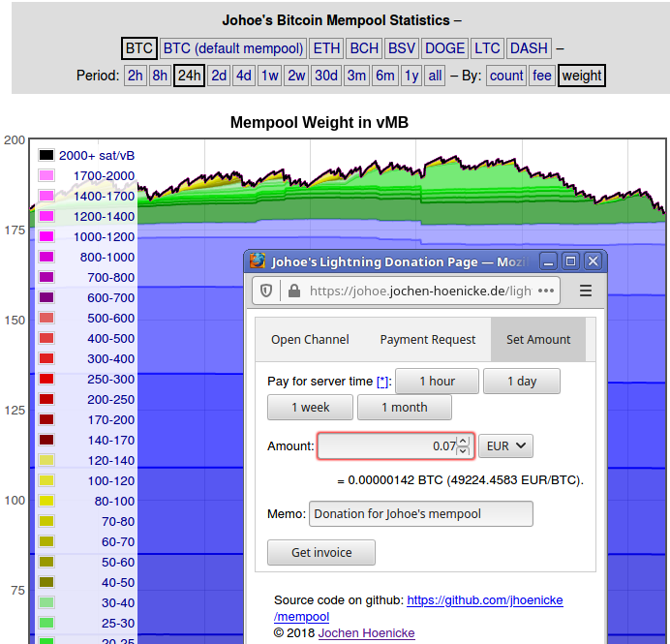Switch to the LTC mempool
The height and width of the screenshot is (644, 670).
pyautogui.click(x=487, y=48)
